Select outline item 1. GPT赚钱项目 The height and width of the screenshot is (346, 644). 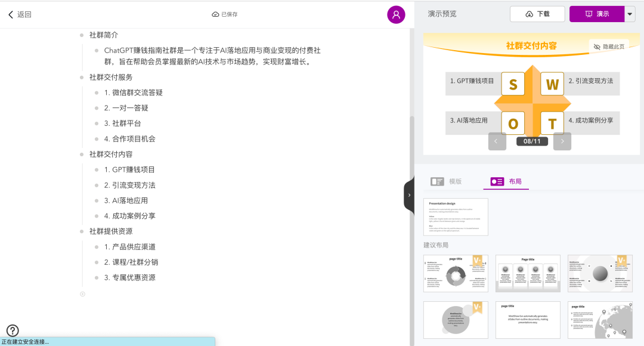pyautogui.click(x=129, y=169)
